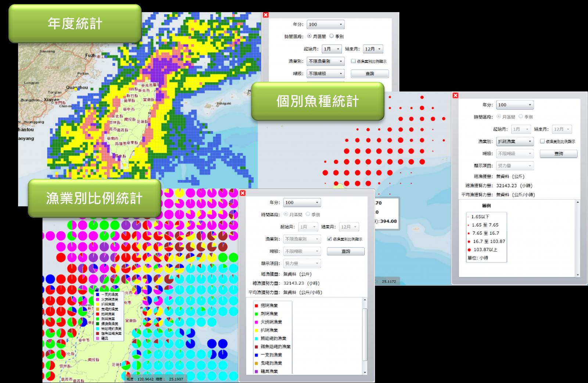Select the 個別魚種統計 green tab label

pyautogui.click(x=318, y=101)
